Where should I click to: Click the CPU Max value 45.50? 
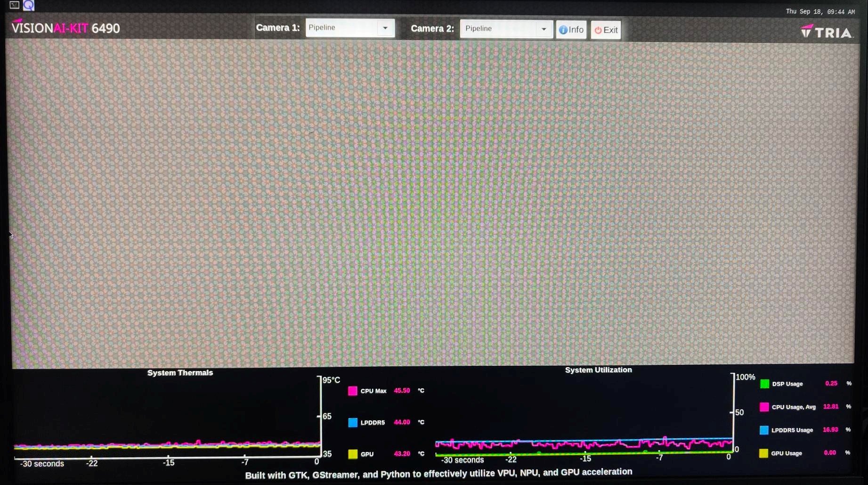(402, 390)
